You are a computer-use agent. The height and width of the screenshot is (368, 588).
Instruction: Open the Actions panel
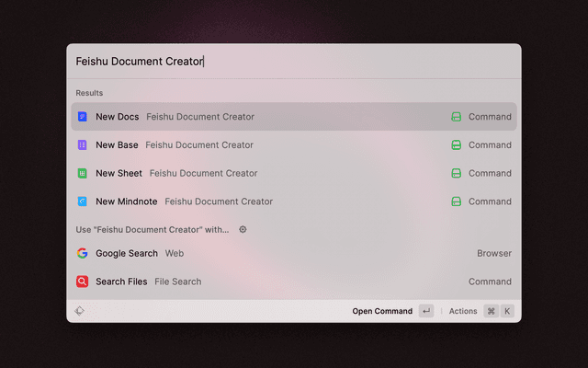(463, 311)
